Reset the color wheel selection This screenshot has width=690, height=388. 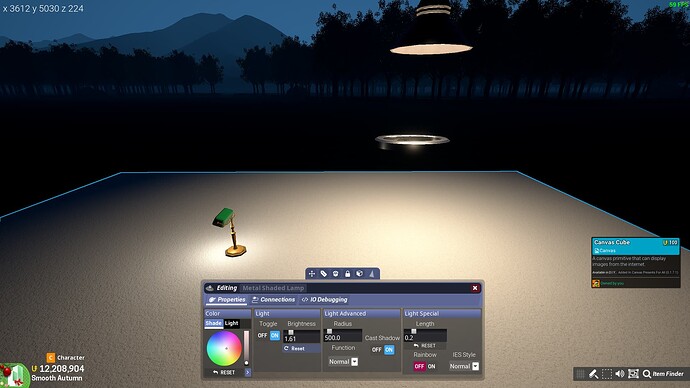pyautogui.click(x=224, y=373)
